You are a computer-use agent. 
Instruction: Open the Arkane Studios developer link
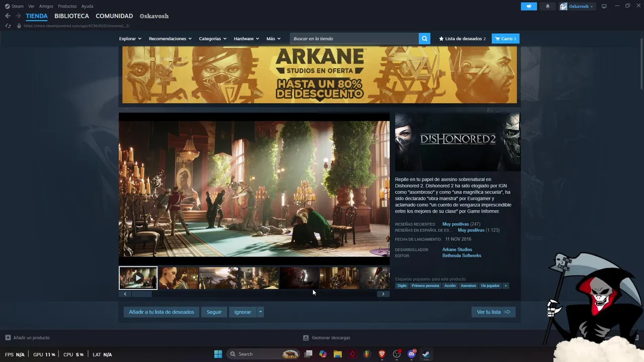(x=457, y=250)
